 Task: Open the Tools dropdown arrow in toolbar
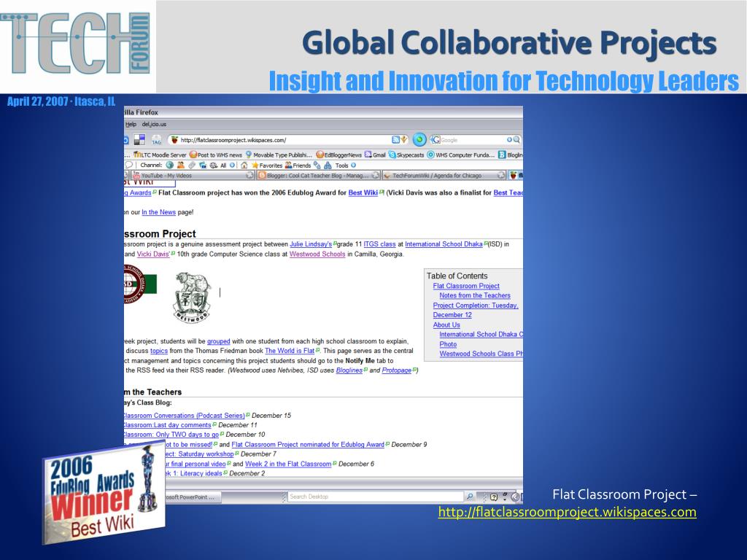[x=354, y=166]
